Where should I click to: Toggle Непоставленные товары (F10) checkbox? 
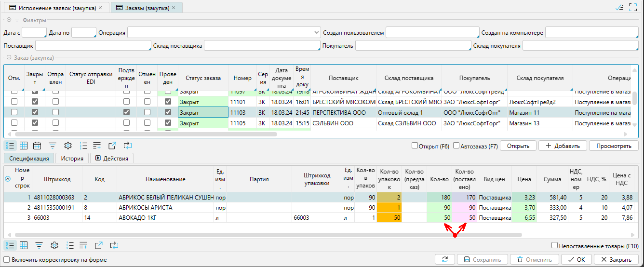pos(554,245)
